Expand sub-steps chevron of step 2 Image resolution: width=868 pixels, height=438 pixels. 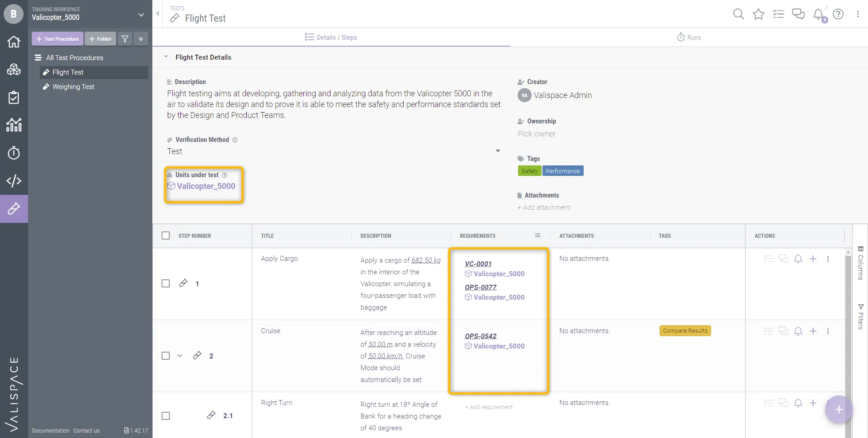pos(179,356)
